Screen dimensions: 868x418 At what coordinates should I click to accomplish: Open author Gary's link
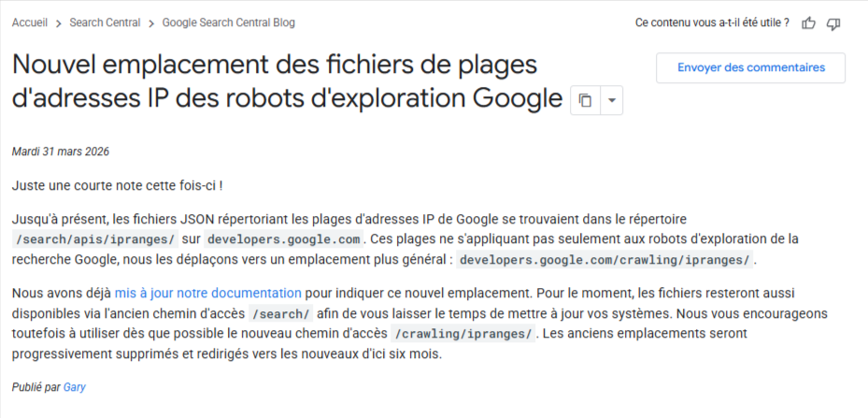75,386
